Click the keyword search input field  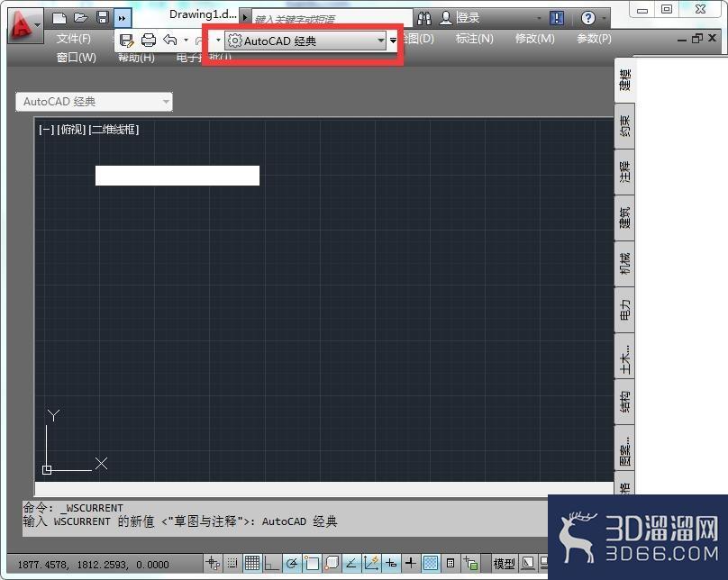pos(332,19)
